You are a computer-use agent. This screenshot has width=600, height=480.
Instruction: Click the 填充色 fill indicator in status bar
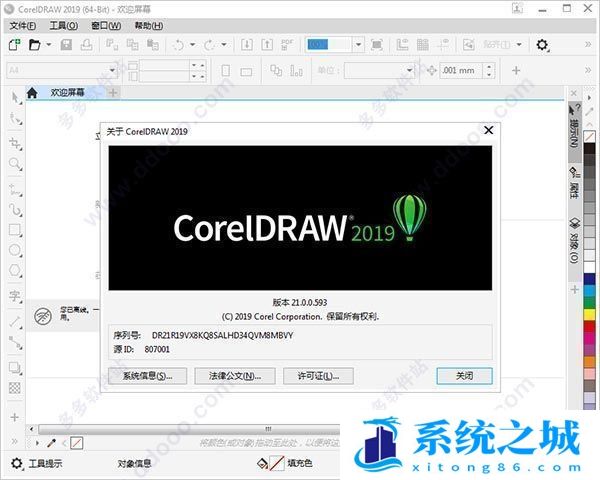click(x=285, y=464)
